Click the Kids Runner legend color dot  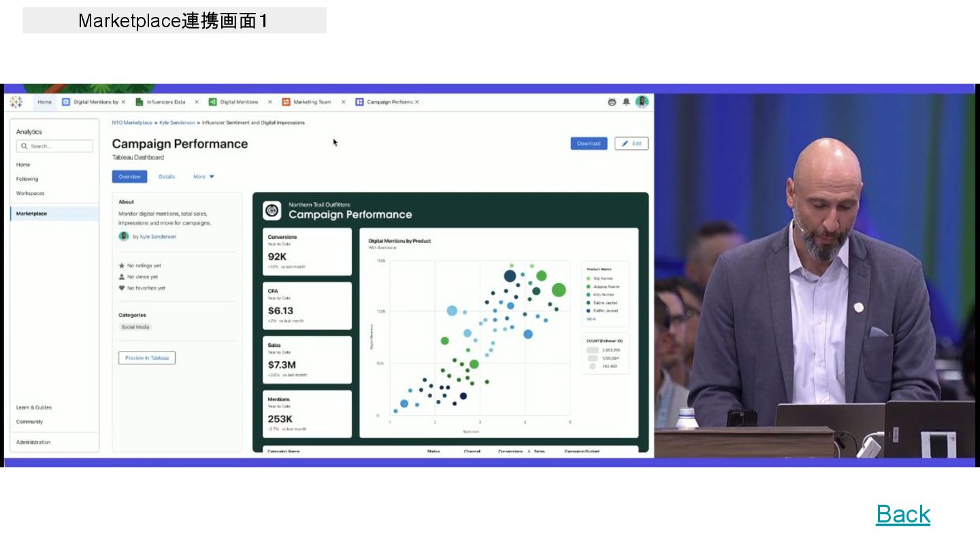[x=588, y=295]
